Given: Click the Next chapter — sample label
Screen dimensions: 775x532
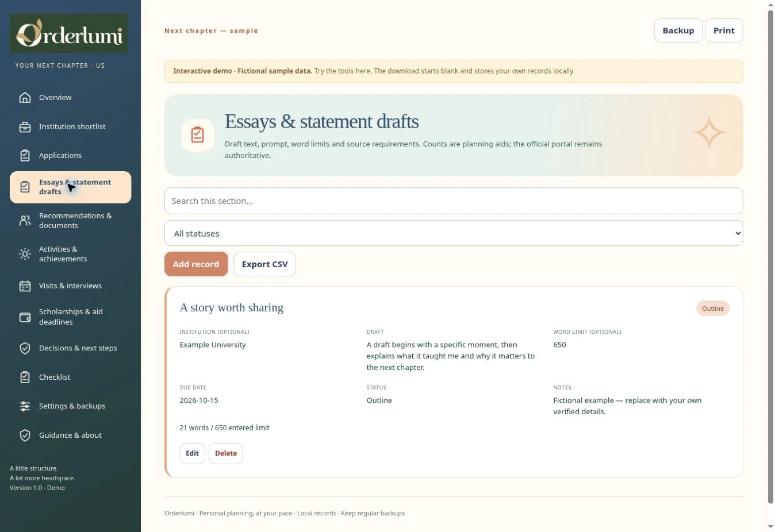Looking at the screenshot, I should tap(211, 31).
